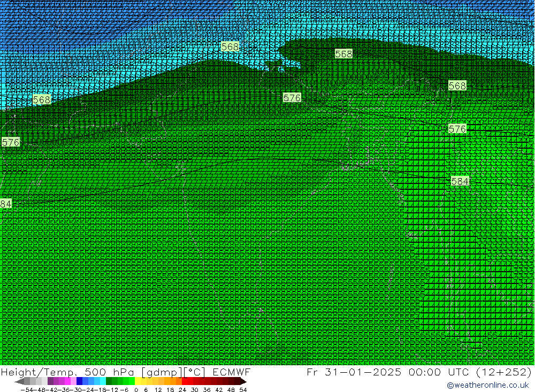Click the dark blue legend swatch at -30

tap(79, 381)
